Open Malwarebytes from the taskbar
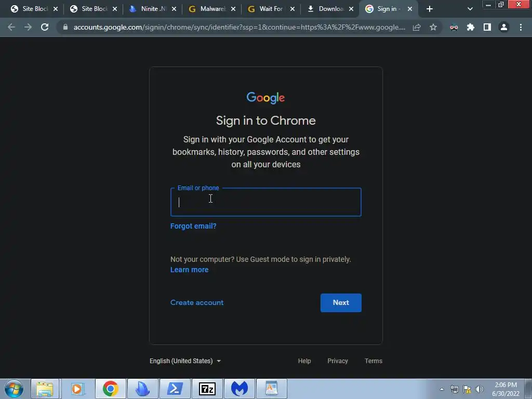The image size is (532, 399). click(239, 389)
